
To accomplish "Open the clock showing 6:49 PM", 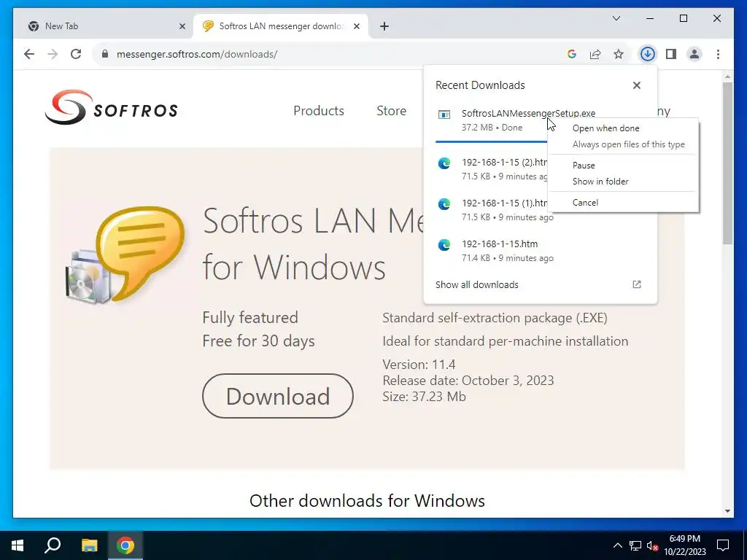I will coord(684,545).
